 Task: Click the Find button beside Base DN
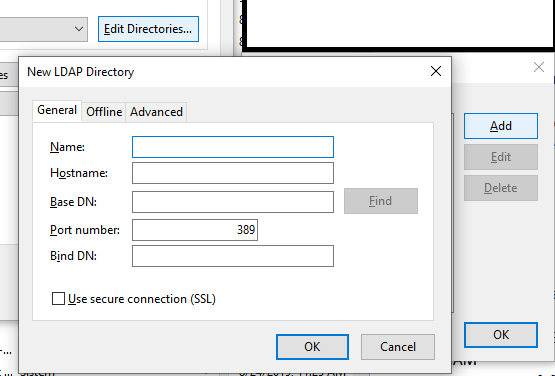381,201
